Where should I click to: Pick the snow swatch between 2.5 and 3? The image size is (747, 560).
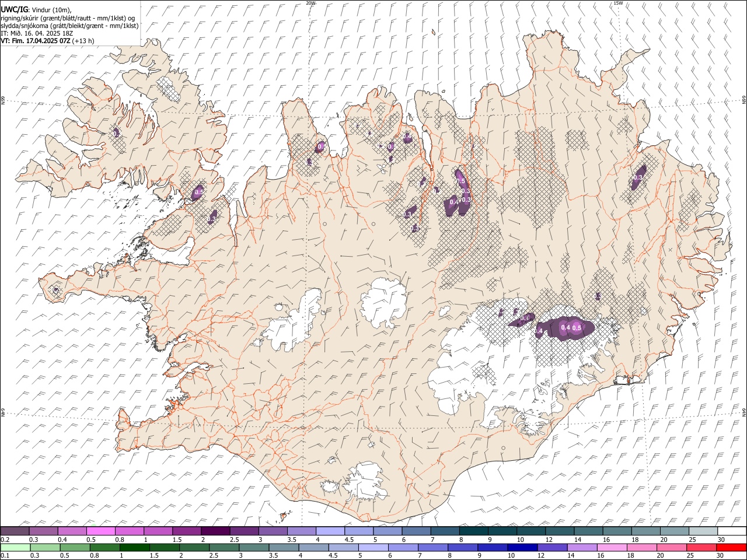coord(244,531)
